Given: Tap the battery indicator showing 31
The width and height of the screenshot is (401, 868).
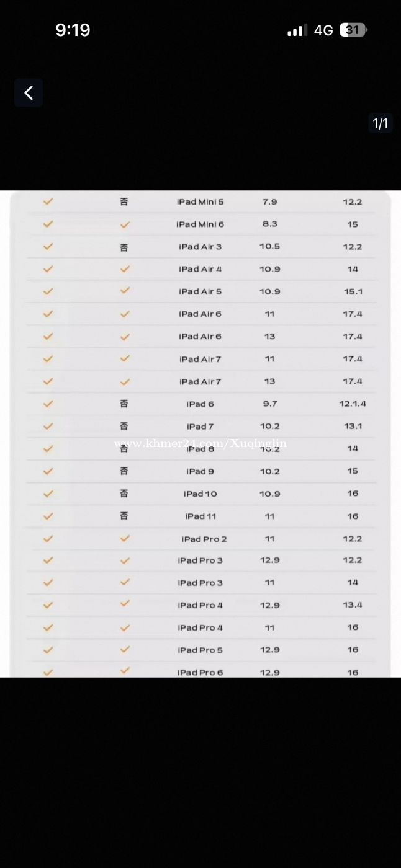Looking at the screenshot, I should 353,30.
